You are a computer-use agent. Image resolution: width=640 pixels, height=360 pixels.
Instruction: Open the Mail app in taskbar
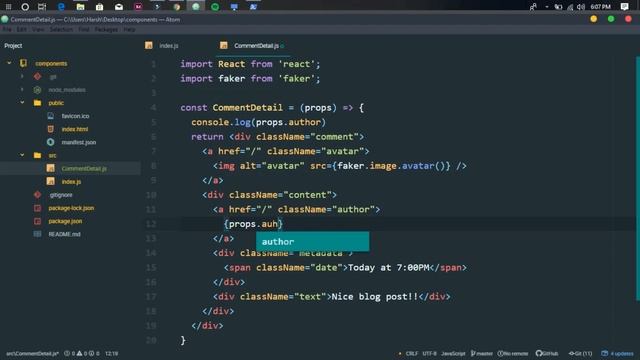coord(119,7)
